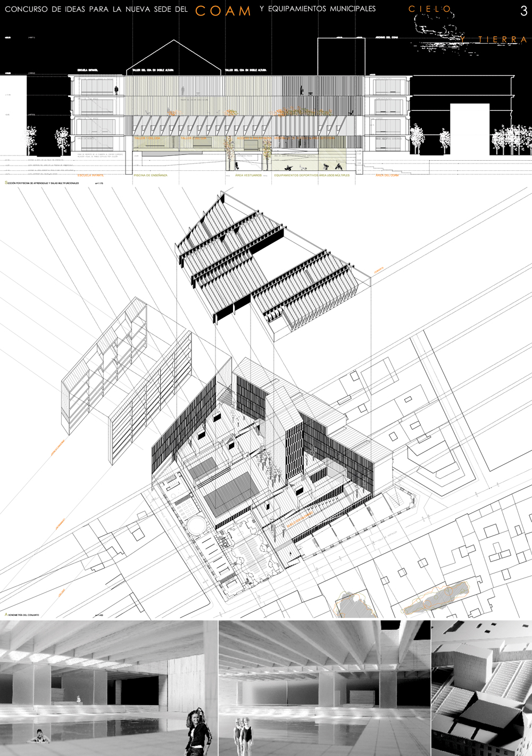Click the woman in black jacket figure

tap(197, 732)
